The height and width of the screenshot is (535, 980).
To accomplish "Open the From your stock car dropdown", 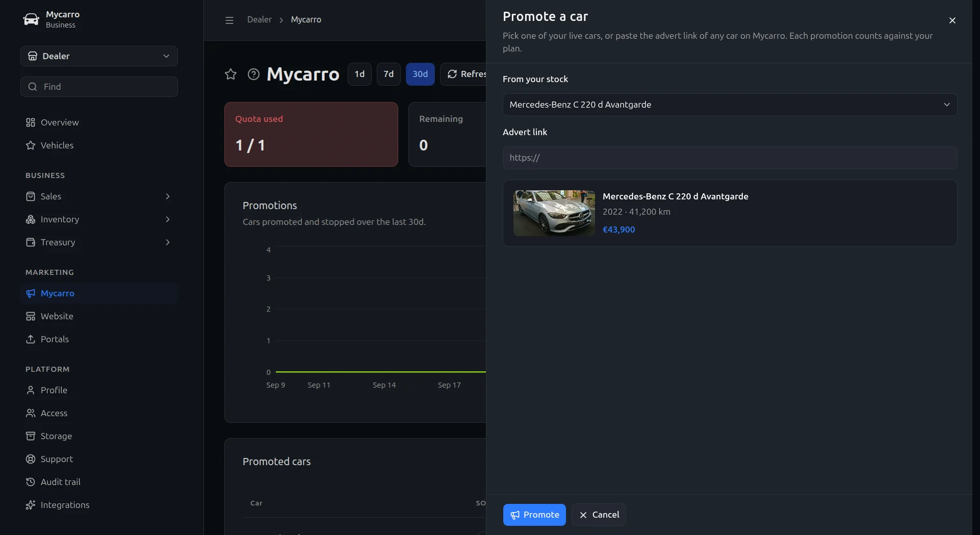I will (730, 105).
